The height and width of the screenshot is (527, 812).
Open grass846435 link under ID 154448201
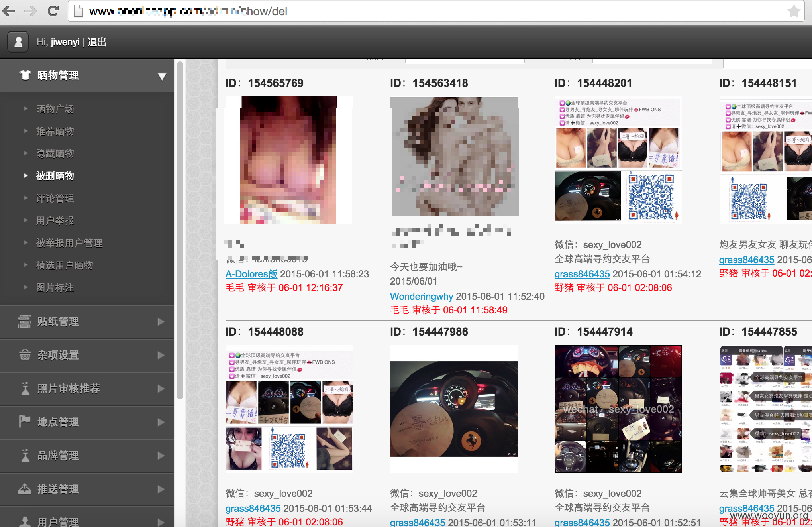coord(582,274)
